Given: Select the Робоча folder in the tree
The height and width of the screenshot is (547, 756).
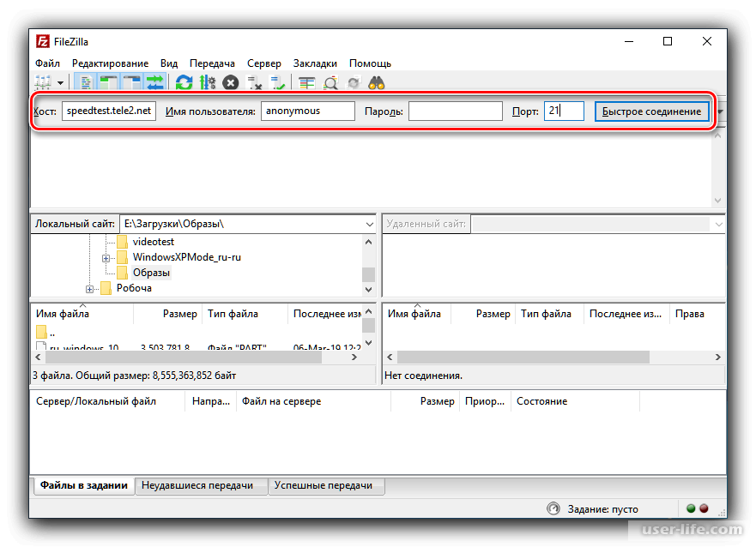Looking at the screenshot, I should click(x=134, y=288).
